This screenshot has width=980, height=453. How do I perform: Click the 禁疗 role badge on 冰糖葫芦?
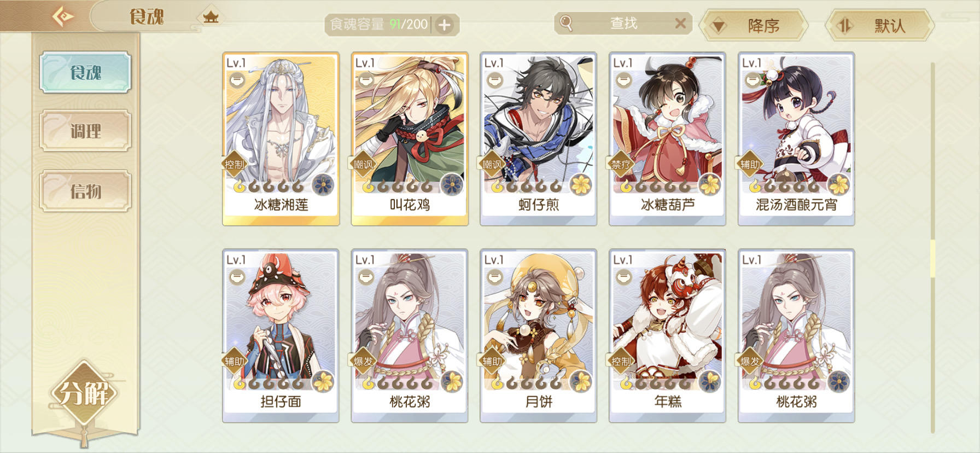[x=621, y=164]
